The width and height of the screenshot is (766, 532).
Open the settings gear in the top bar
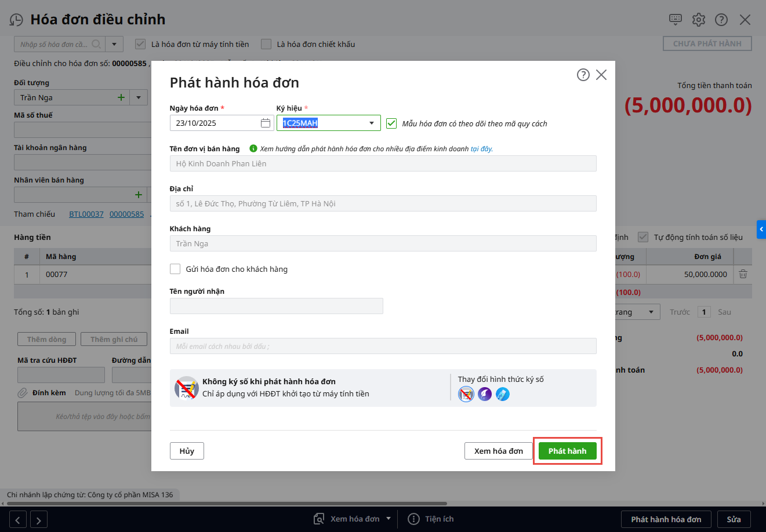pos(699,20)
